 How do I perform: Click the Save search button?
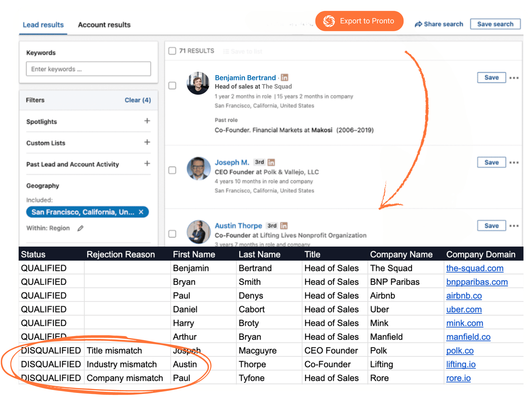pos(495,24)
